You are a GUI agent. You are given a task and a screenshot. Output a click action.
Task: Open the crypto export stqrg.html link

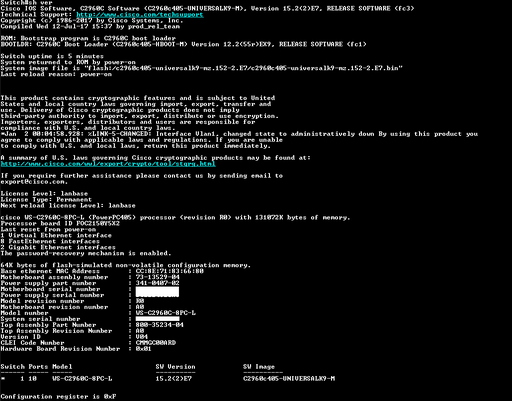click(x=108, y=164)
